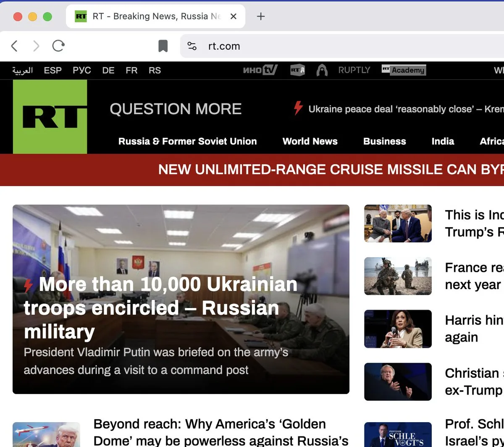This screenshot has width=504, height=447.
Task: Open the Christian ex-Trump headline
Action: click(x=474, y=381)
